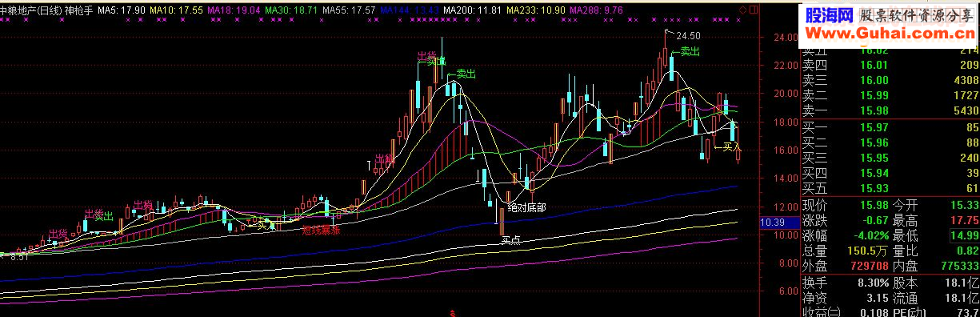Screen dimensions: 980x317
Task: Select the 绝对底部 bottom signal label
Action: 527,207
